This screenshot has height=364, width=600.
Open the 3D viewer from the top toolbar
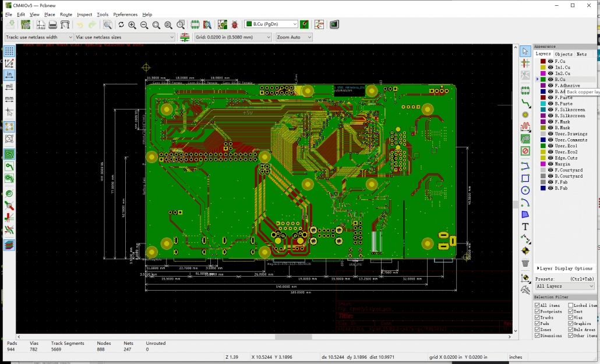(x=334, y=24)
